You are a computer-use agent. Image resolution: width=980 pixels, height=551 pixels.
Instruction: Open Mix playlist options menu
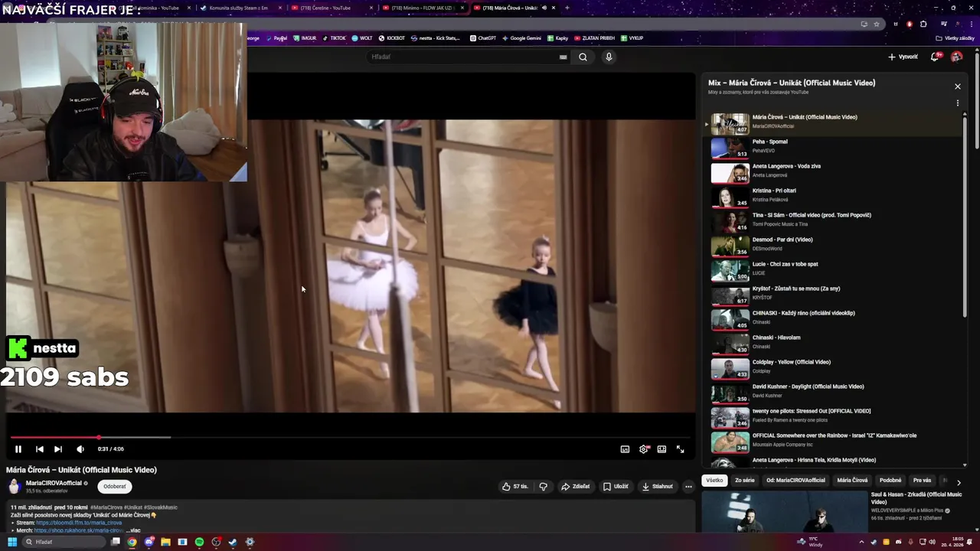coord(957,103)
